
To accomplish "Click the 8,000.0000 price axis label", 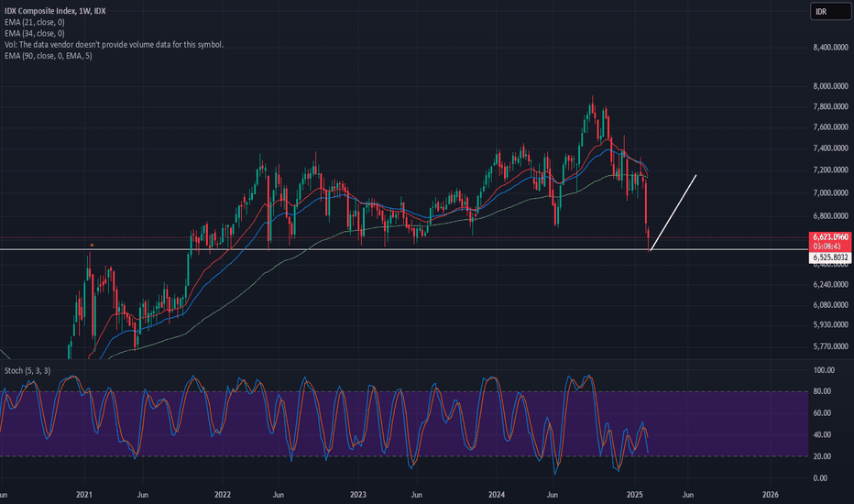I will pyautogui.click(x=830, y=86).
